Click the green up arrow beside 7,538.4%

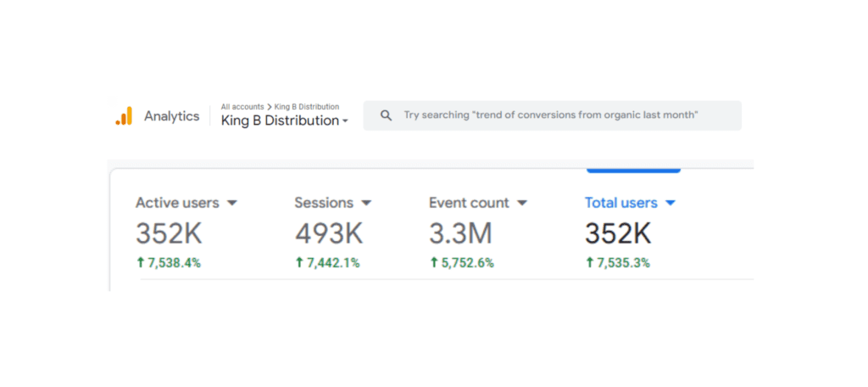[141, 263]
